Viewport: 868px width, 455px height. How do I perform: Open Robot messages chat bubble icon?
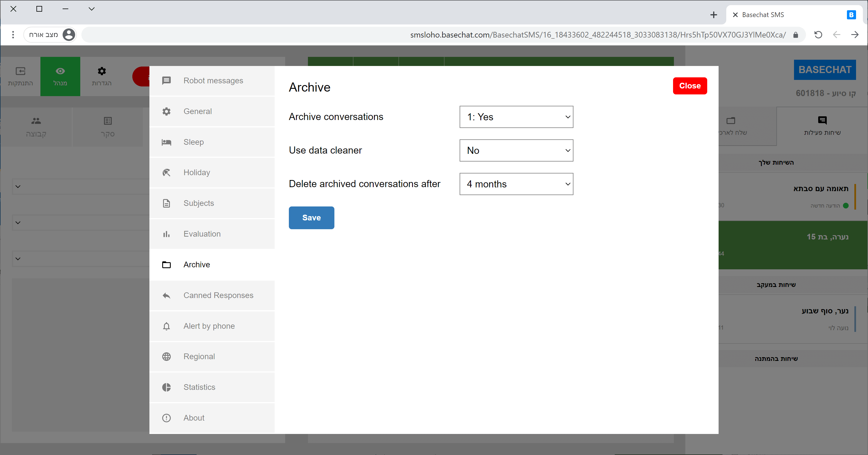click(166, 80)
